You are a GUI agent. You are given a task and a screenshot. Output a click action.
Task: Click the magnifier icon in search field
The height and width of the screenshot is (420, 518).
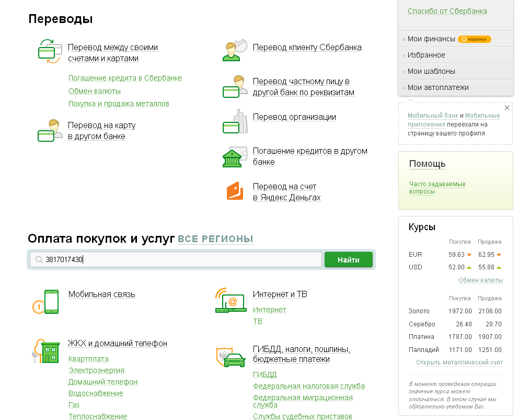coord(39,259)
